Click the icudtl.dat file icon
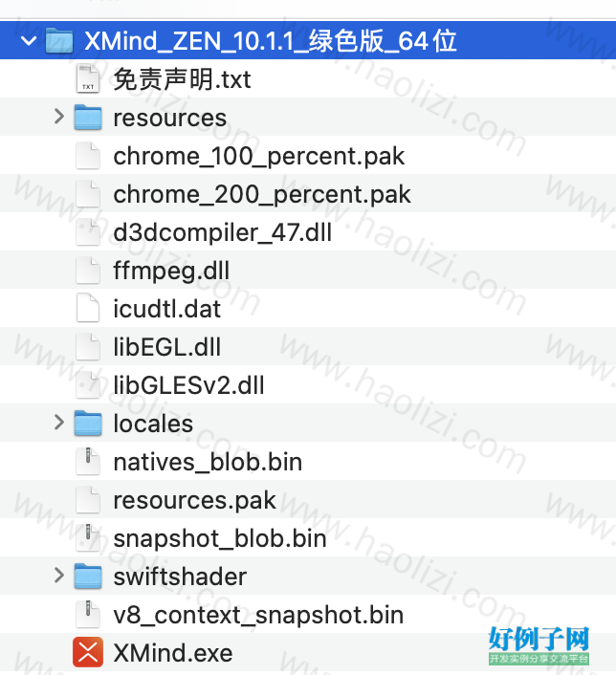The image size is (616, 675). point(88,308)
